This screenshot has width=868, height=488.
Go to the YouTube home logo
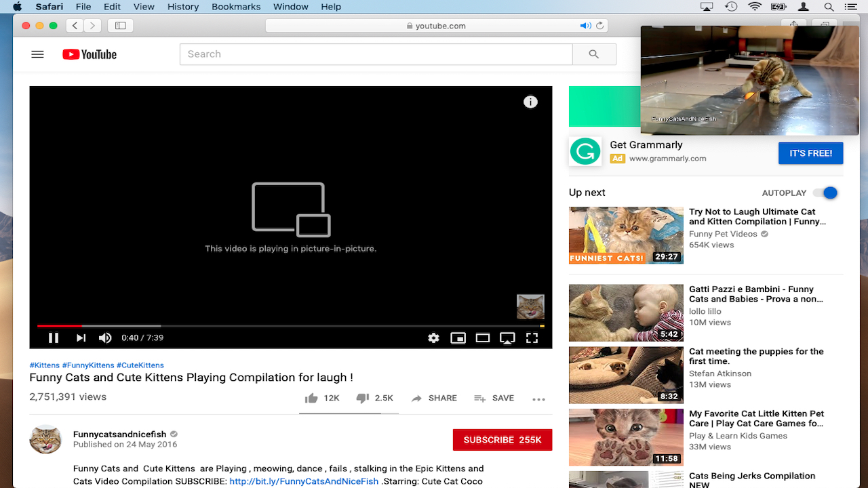(x=90, y=54)
